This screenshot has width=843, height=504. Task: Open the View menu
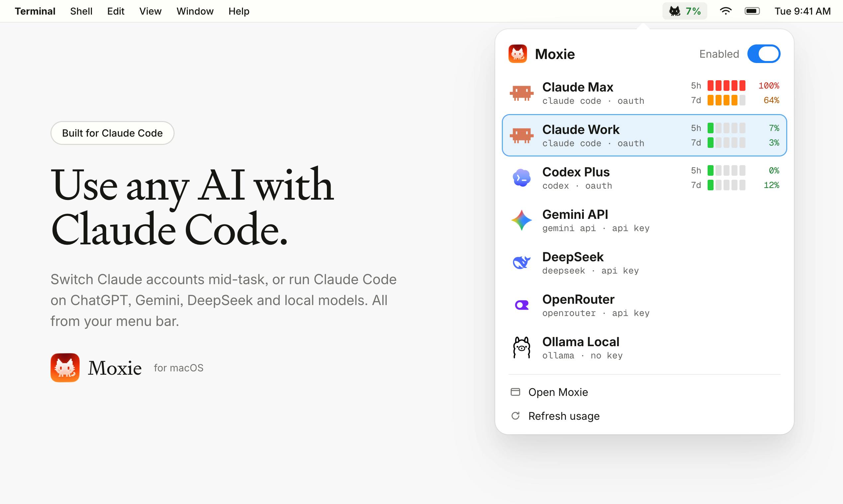tap(150, 11)
